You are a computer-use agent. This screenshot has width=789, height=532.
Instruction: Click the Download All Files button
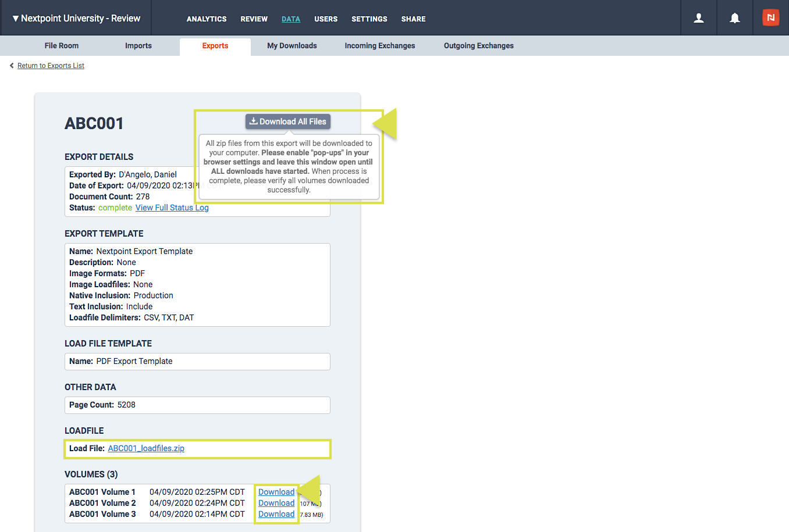288,122
